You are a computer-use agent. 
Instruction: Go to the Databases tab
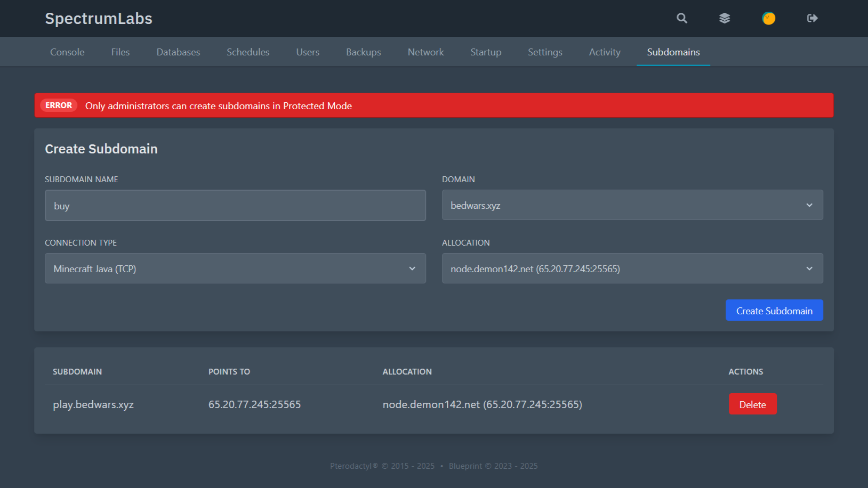point(178,52)
